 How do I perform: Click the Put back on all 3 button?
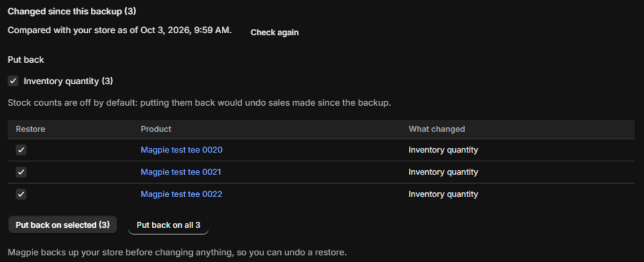[x=169, y=225]
